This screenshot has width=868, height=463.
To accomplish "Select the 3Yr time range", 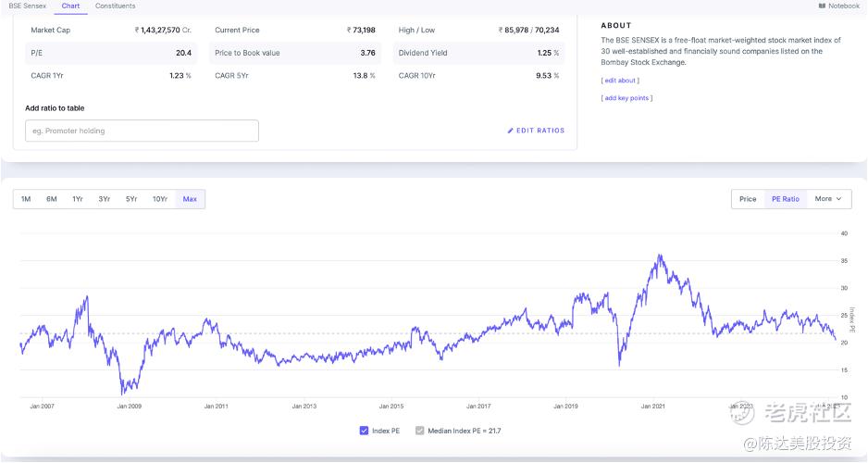I will [104, 199].
